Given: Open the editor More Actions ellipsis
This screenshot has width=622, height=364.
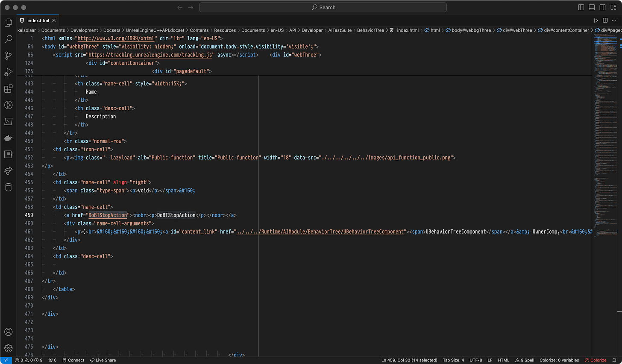Looking at the screenshot, I should coord(614,21).
